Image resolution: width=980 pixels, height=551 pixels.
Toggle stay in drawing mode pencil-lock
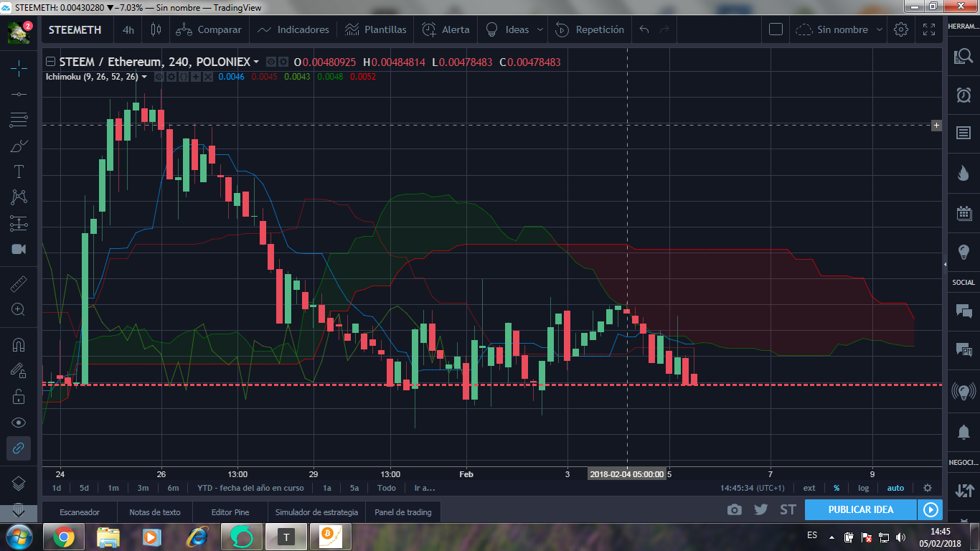(19, 370)
